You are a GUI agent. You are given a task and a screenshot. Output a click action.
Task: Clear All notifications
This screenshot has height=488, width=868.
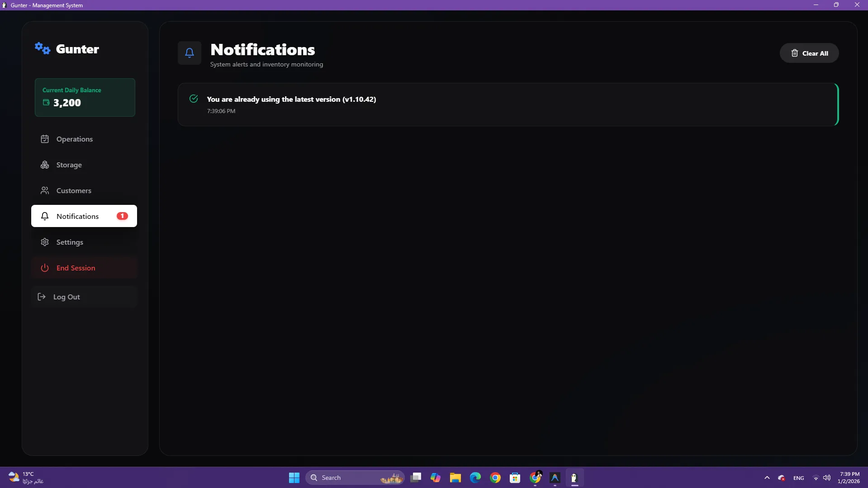809,53
